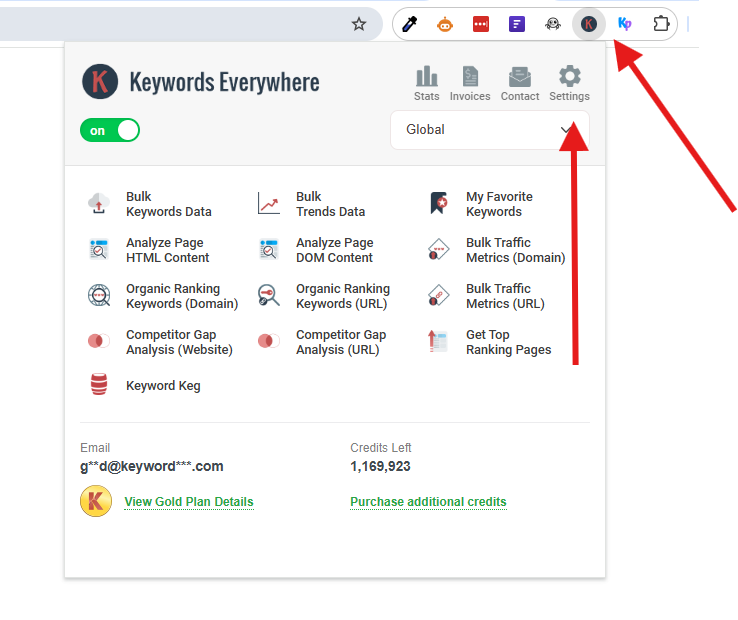Select Analyze Page DOM Content label
This screenshot has width=738, height=620.
click(335, 250)
